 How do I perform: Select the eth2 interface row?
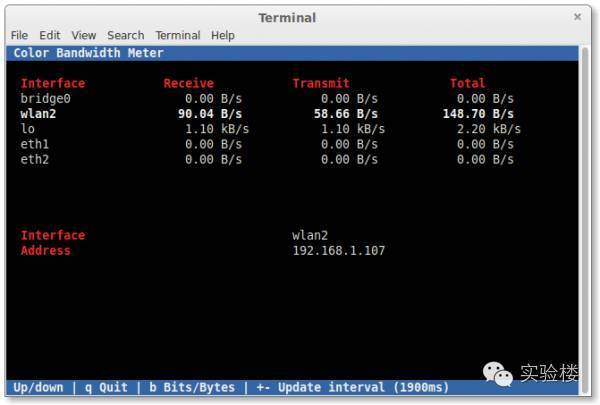point(36,159)
